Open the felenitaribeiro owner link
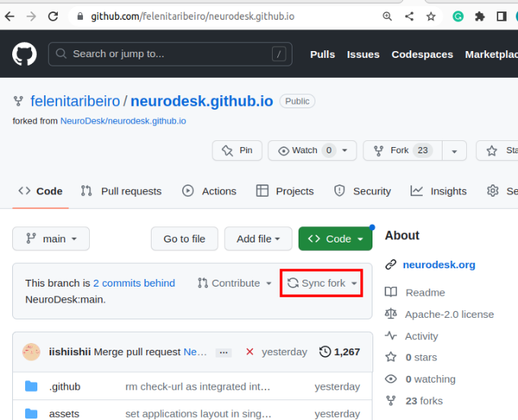 coord(75,101)
